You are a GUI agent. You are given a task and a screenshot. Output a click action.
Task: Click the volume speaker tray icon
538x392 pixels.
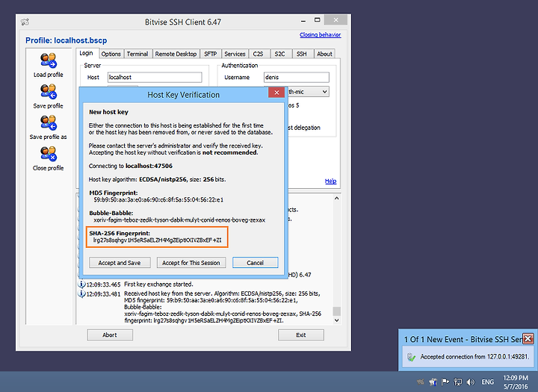[471, 382]
